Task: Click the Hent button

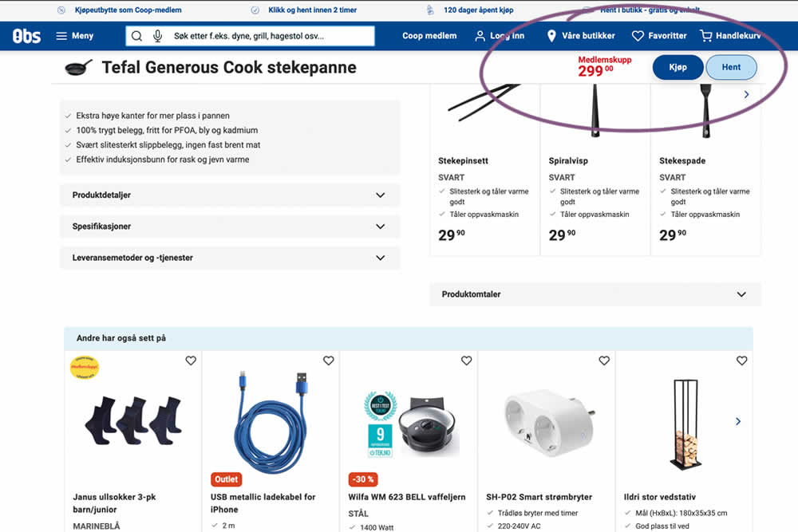Action: tap(731, 68)
